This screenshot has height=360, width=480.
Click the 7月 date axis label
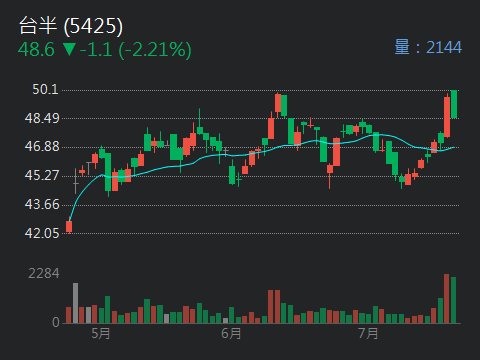368,333
